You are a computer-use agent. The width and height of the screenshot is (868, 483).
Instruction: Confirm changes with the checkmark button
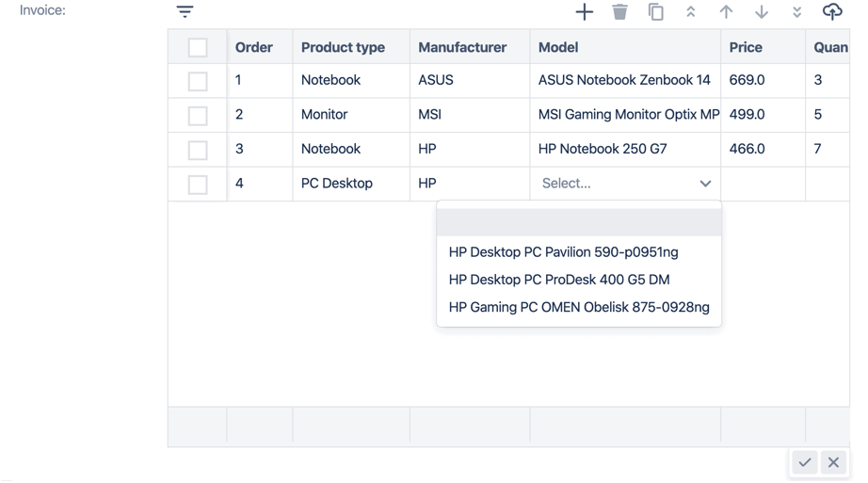(x=805, y=462)
